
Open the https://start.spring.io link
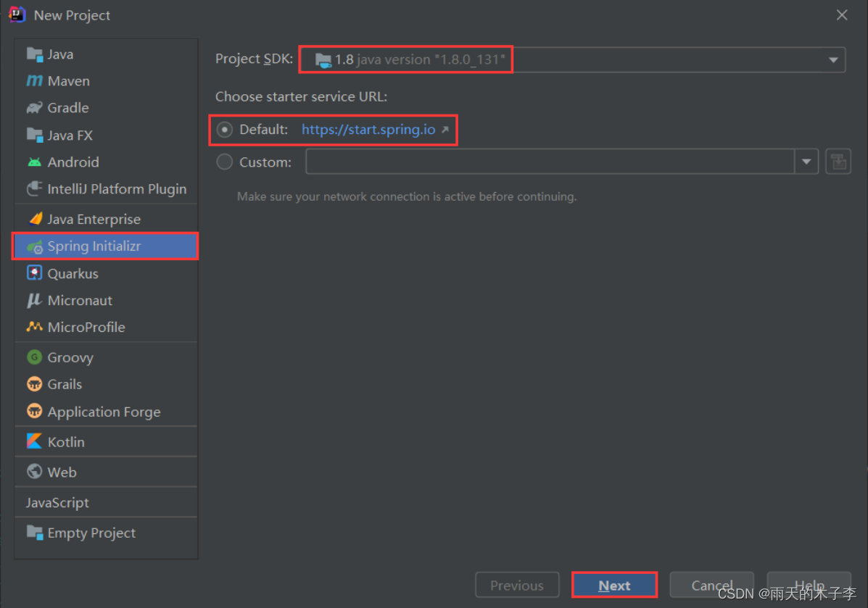(x=368, y=130)
